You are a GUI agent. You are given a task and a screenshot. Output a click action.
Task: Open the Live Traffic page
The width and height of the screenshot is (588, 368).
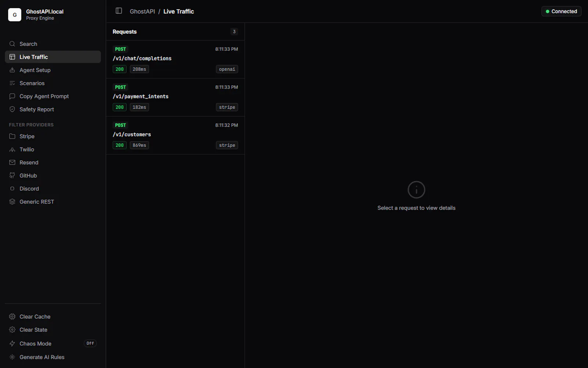(x=53, y=57)
